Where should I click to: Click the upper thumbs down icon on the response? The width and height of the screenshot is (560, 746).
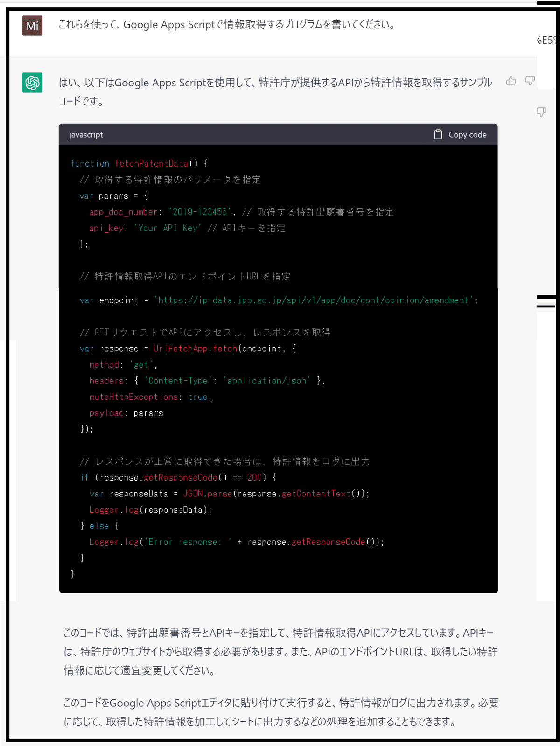click(x=530, y=81)
